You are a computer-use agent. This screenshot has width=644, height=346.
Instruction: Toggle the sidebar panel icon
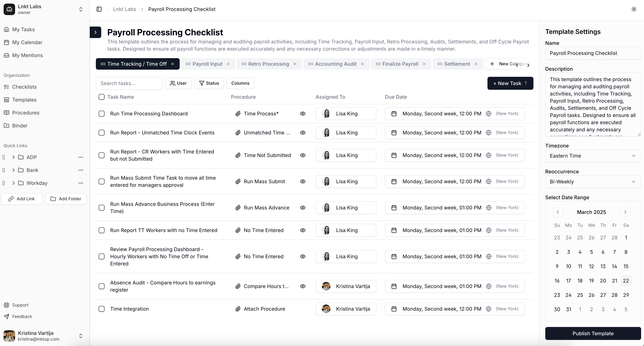pyautogui.click(x=99, y=9)
